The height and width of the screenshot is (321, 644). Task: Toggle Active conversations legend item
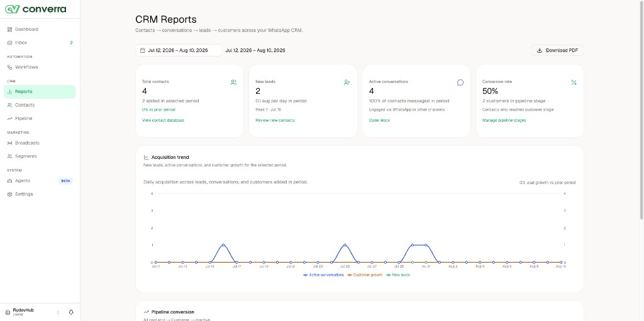click(324, 275)
